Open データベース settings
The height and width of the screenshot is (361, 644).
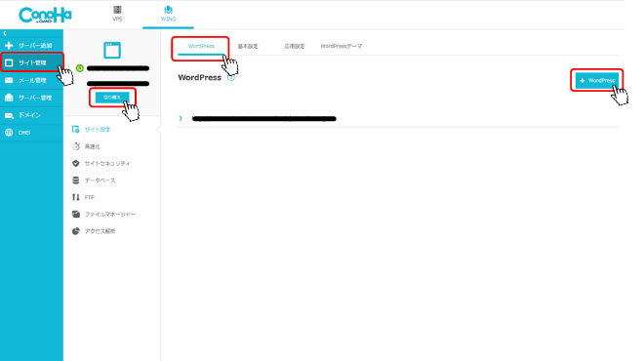100,180
